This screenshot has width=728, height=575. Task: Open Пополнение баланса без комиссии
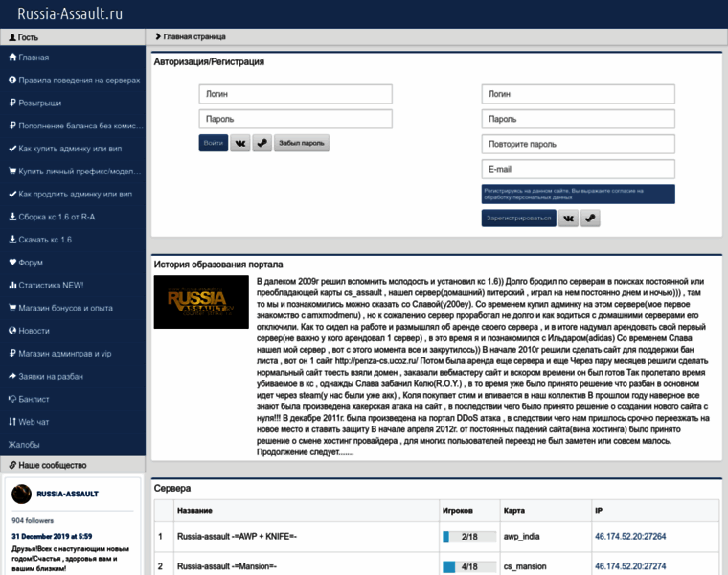[76, 126]
